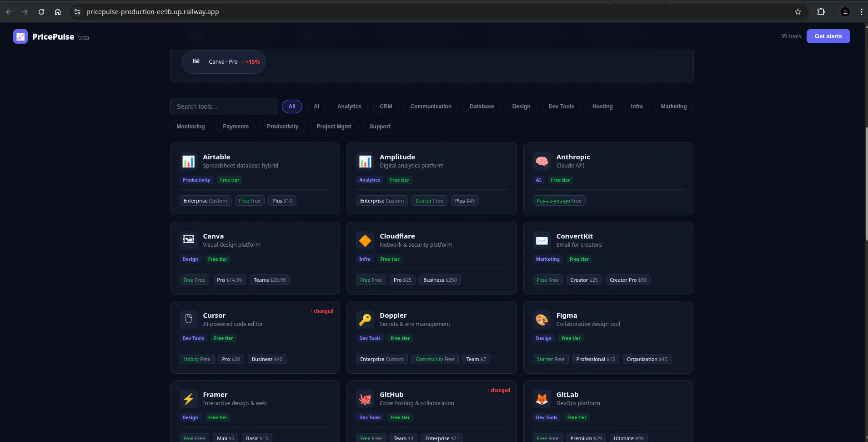Filter tools by AI category
Image resolution: width=868 pixels, height=442 pixels.
(316, 107)
